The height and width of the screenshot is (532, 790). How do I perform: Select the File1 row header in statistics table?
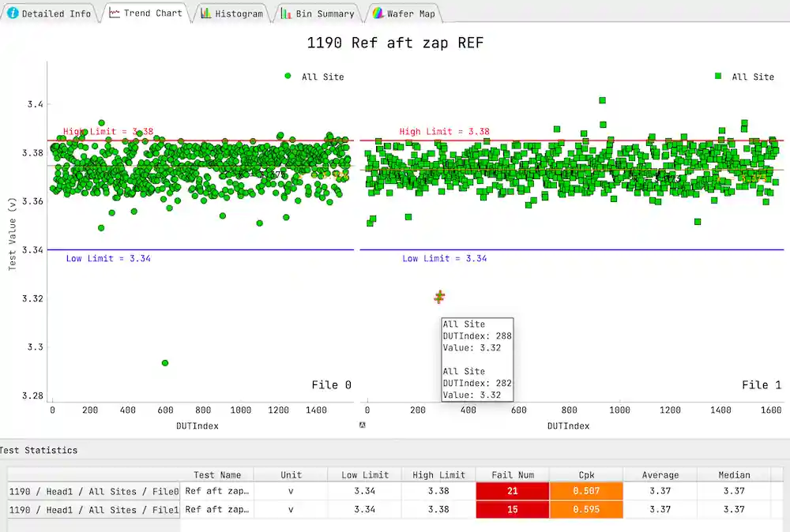(x=94, y=509)
